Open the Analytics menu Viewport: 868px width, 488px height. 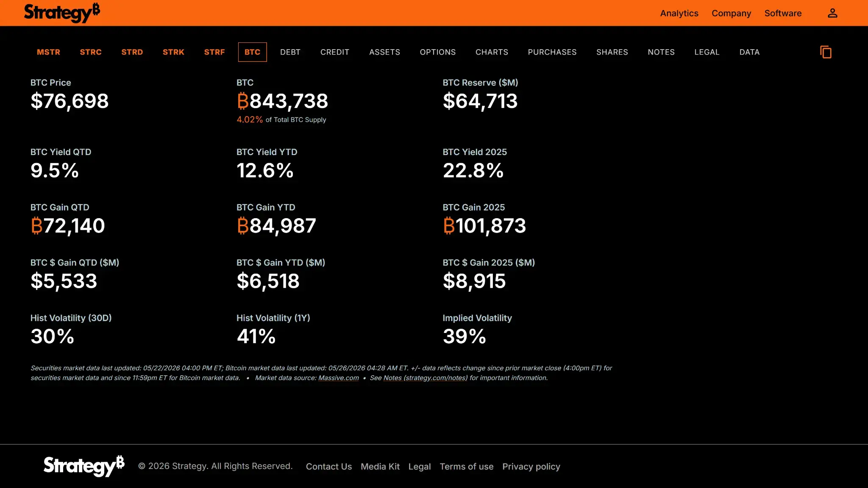click(679, 13)
